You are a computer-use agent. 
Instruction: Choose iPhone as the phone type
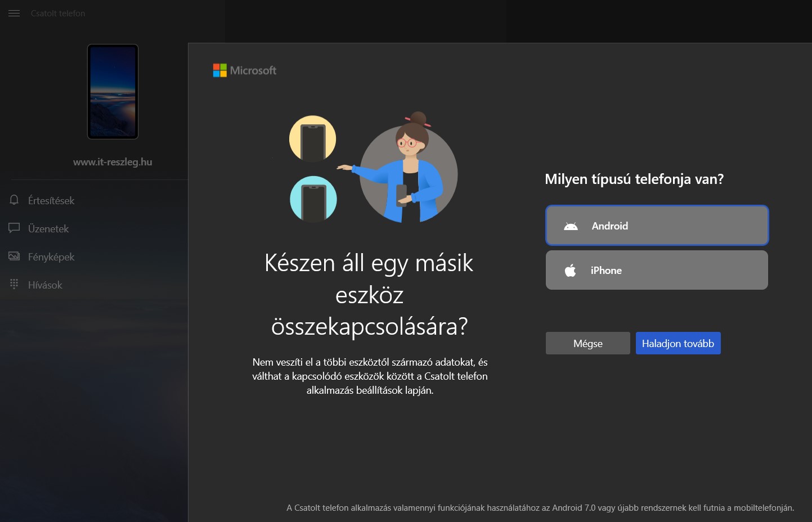[657, 270]
